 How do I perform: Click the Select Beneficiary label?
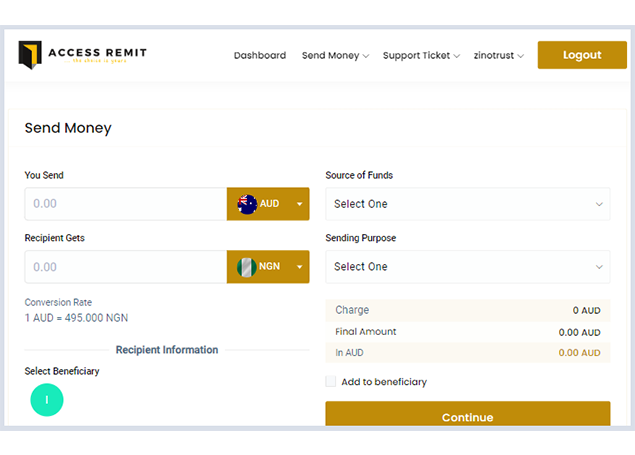[62, 371]
